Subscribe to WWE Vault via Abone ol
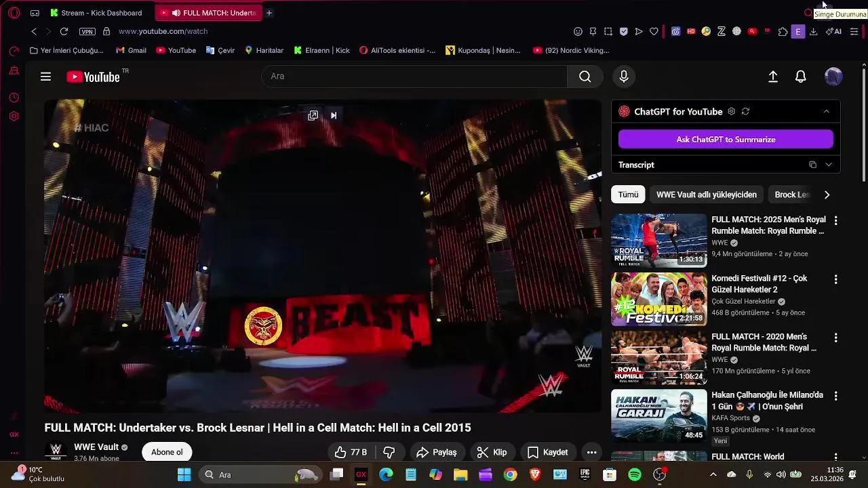This screenshot has width=868, height=488. pyautogui.click(x=167, y=452)
